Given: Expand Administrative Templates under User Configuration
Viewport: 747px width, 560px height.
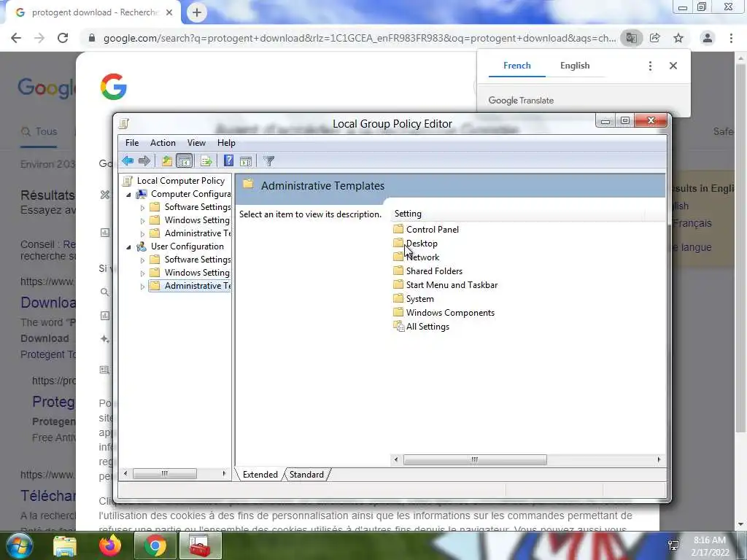Looking at the screenshot, I should pos(142,286).
